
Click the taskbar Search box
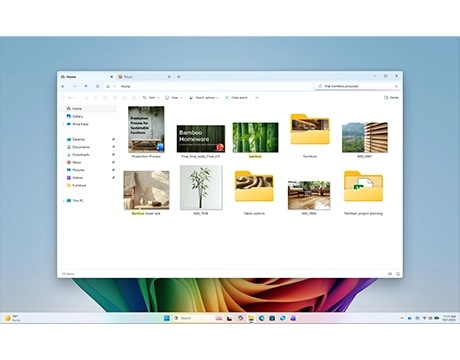point(192,318)
